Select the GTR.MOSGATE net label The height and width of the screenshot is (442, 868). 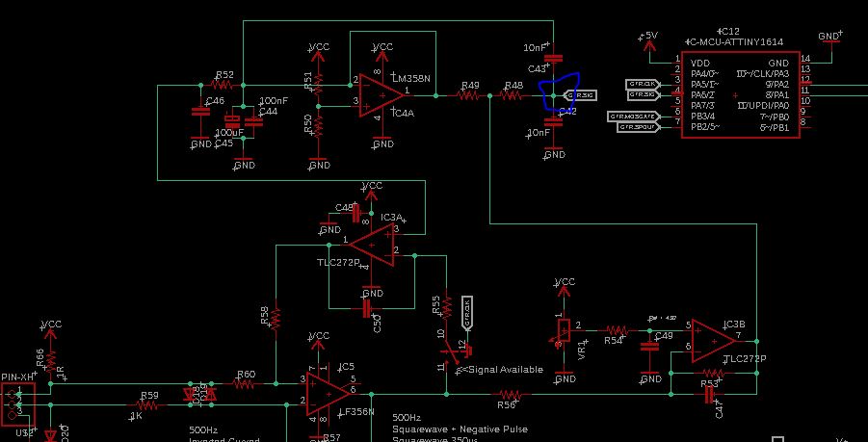pos(634,117)
